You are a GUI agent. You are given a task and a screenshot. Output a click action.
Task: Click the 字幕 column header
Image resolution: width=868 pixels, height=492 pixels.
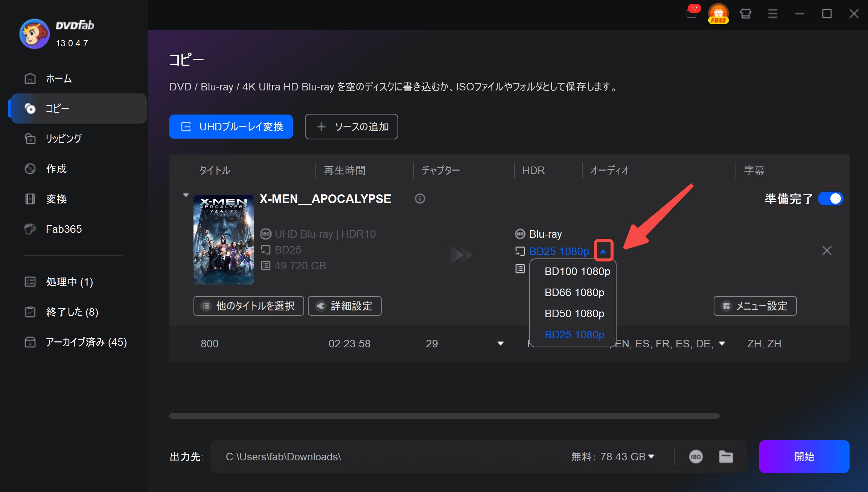pyautogui.click(x=754, y=170)
